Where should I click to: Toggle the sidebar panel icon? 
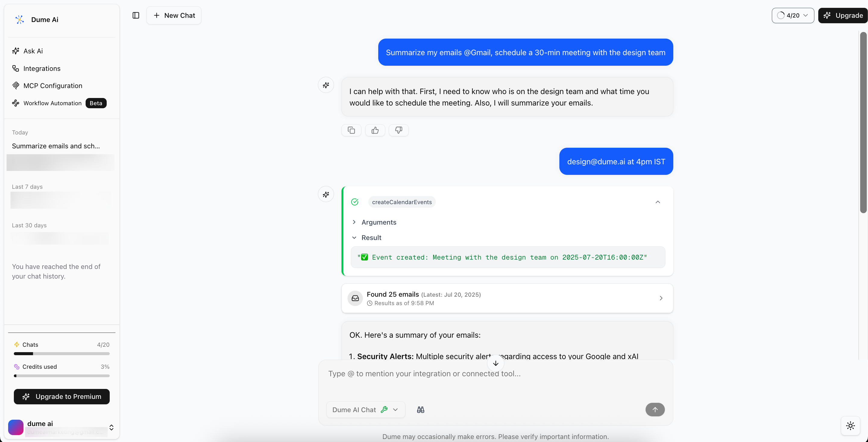(136, 15)
